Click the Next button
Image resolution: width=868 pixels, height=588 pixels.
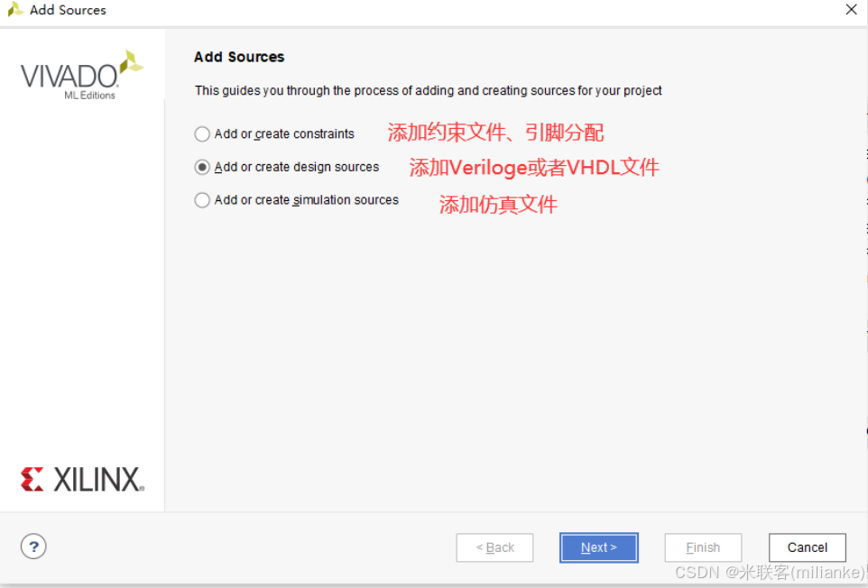pyautogui.click(x=598, y=547)
